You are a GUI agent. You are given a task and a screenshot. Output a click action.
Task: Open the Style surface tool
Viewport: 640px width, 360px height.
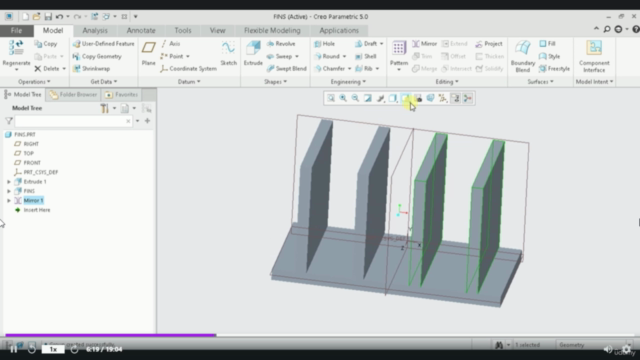tap(549, 56)
